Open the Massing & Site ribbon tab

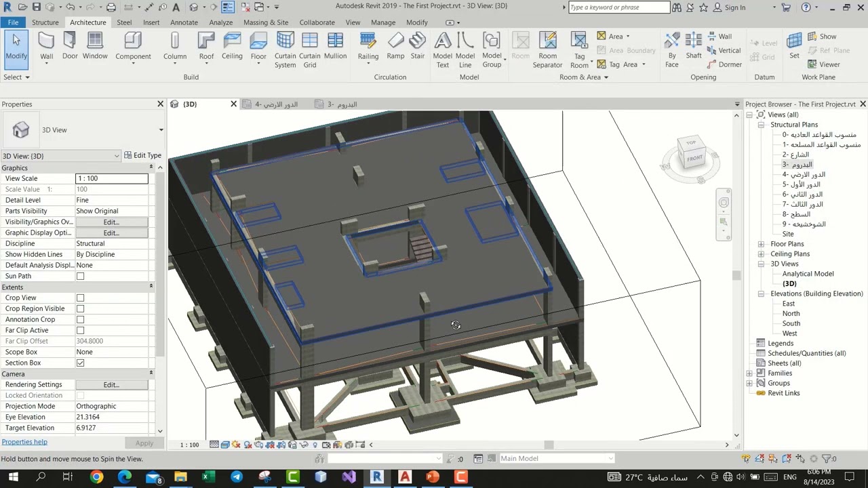click(266, 22)
